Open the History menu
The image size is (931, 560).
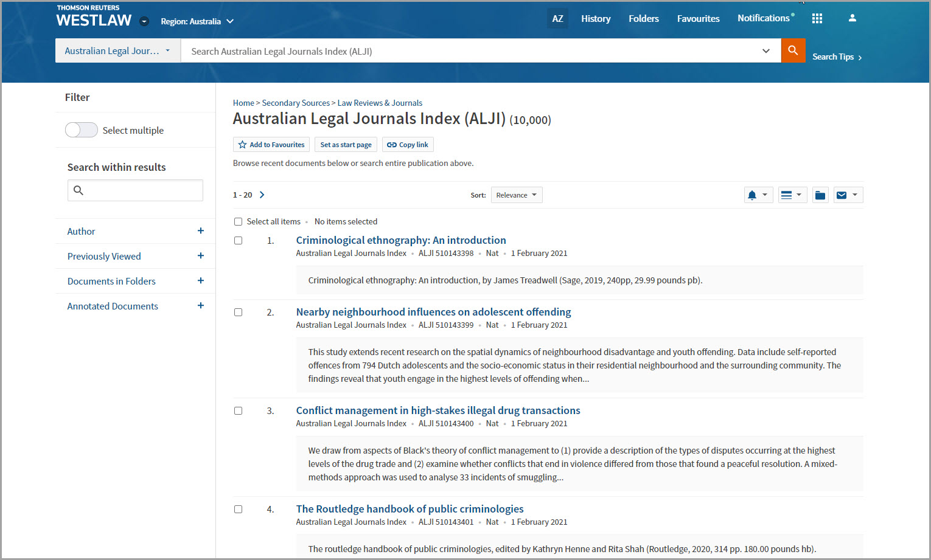596,19
